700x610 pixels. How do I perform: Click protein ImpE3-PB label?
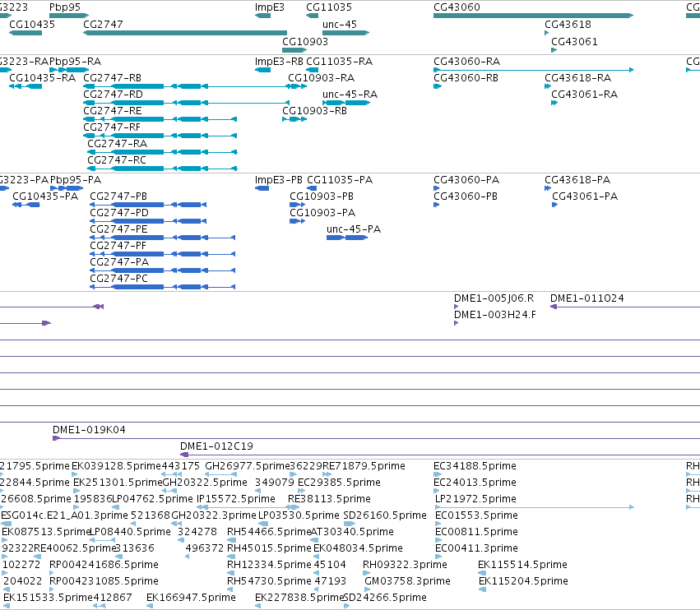coord(279,180)
